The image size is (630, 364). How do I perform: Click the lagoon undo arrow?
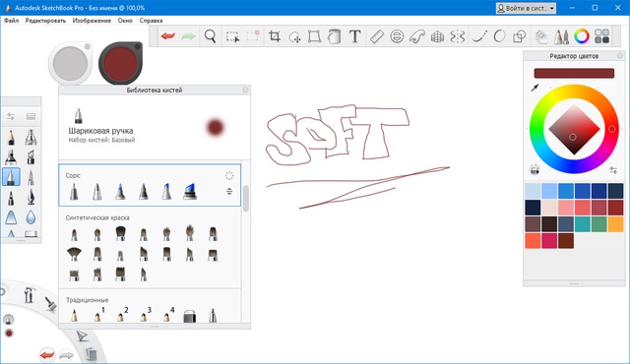click(x=47, y=355)
